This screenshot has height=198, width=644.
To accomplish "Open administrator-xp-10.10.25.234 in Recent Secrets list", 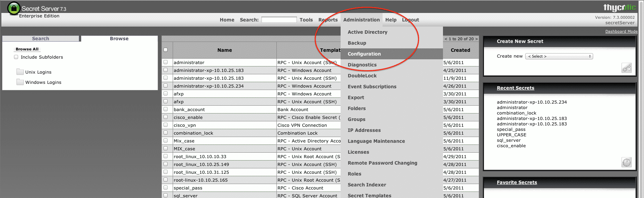I will pyautogui.click(x=532, y=102).
